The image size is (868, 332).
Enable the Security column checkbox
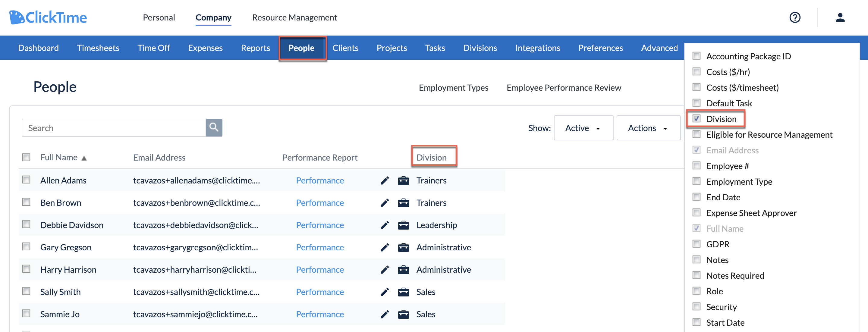coord(697,306)
